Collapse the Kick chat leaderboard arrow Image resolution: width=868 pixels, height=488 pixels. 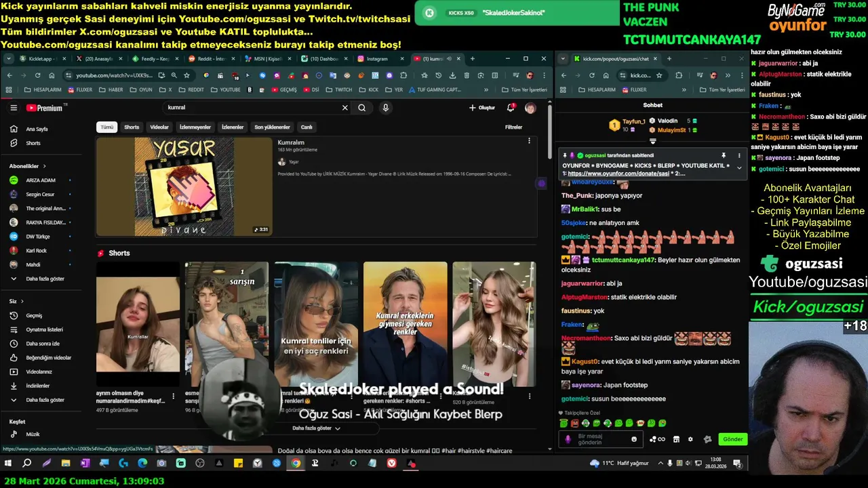click(x=653, y=141)
